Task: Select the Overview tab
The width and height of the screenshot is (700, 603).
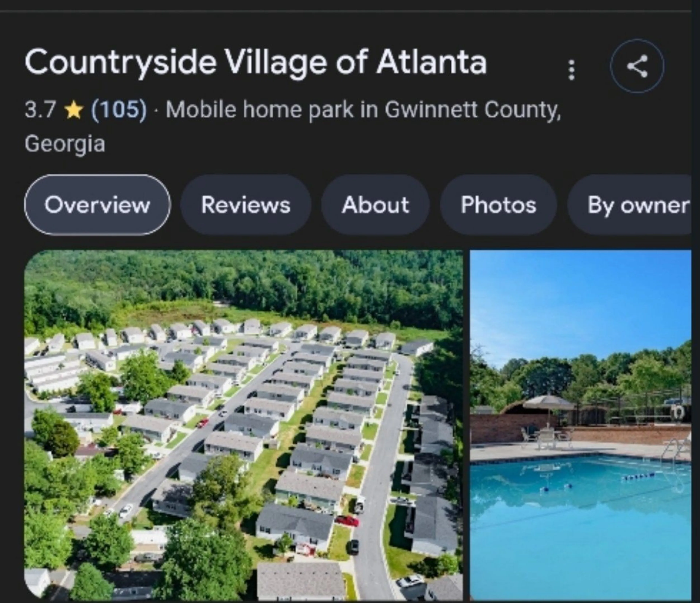Action: (x=97, y=205)
